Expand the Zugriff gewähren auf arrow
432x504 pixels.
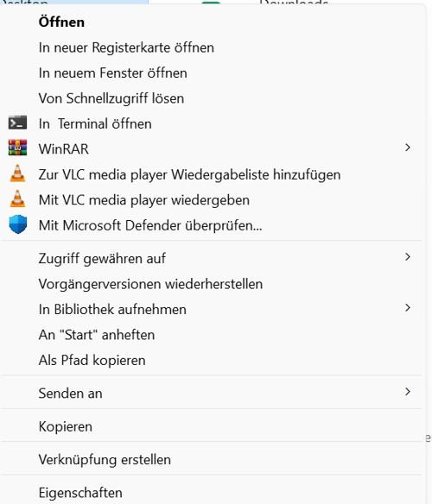coord(408,257)
